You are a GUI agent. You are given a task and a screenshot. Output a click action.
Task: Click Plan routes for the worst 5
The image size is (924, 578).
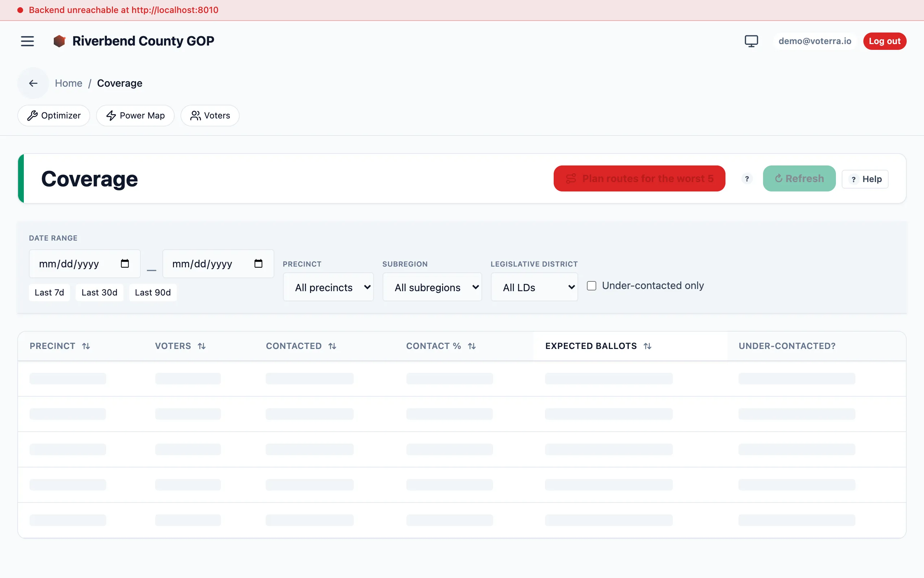tap(640, 178)
